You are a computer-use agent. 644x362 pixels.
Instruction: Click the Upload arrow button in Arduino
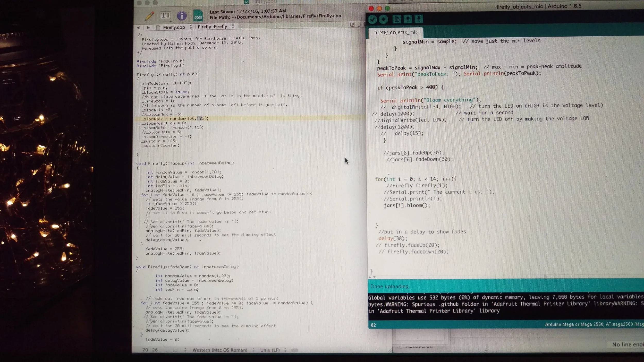(x=383, y=19)
